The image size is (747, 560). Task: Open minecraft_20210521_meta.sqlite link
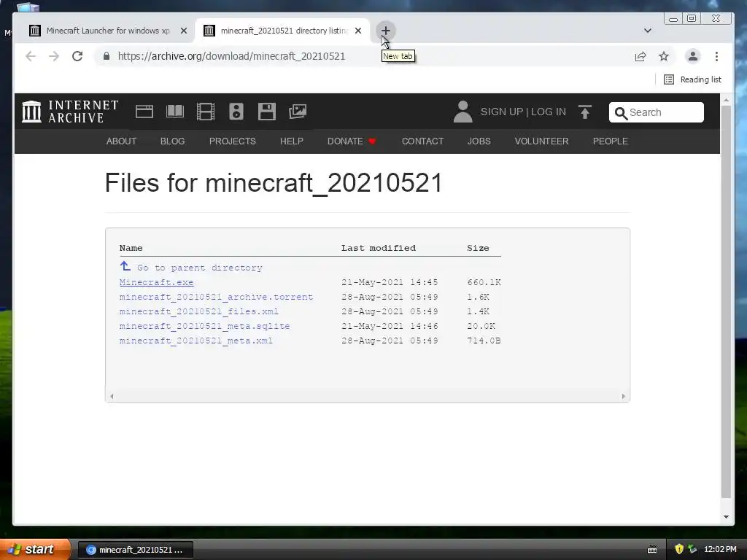click(204, 326)
